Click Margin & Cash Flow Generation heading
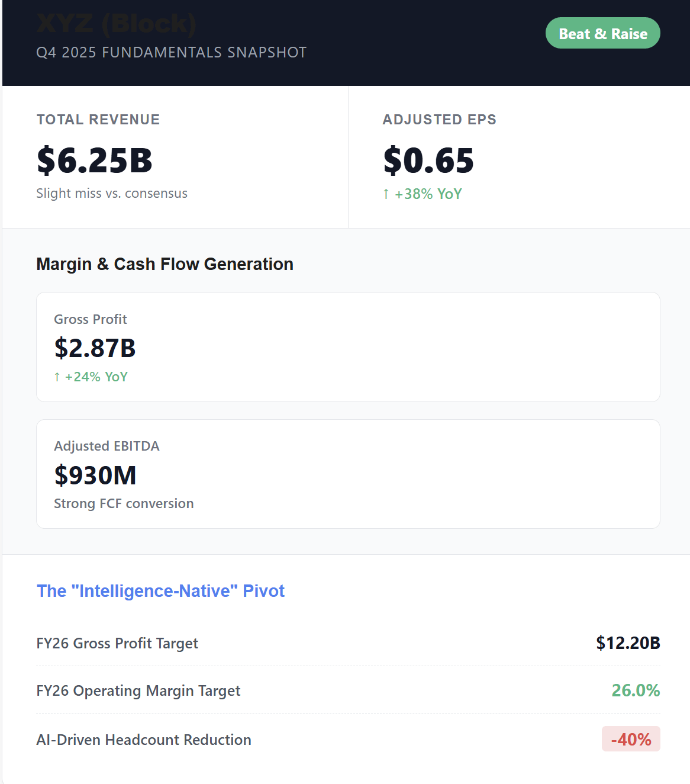 (165, 264)
